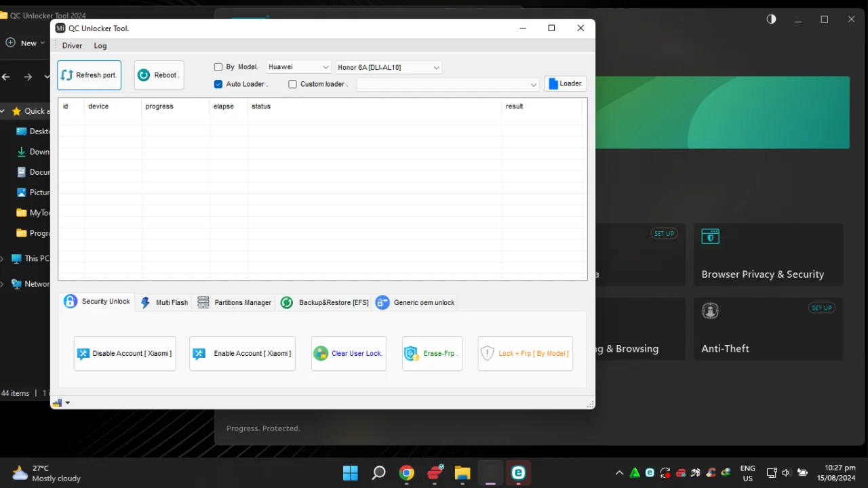
Task: Open the Pictures folder in sidebar
Action: pos(33,192)
